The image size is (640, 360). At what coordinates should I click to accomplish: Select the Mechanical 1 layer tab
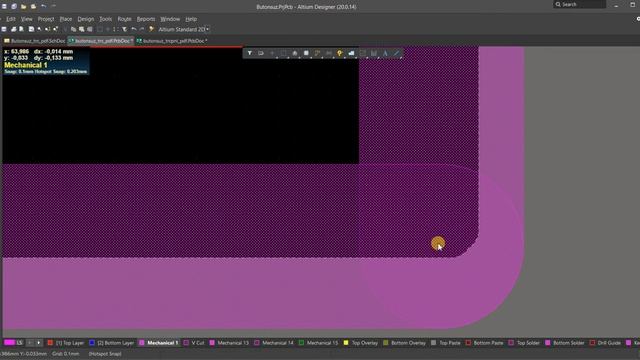pos(159,343)
